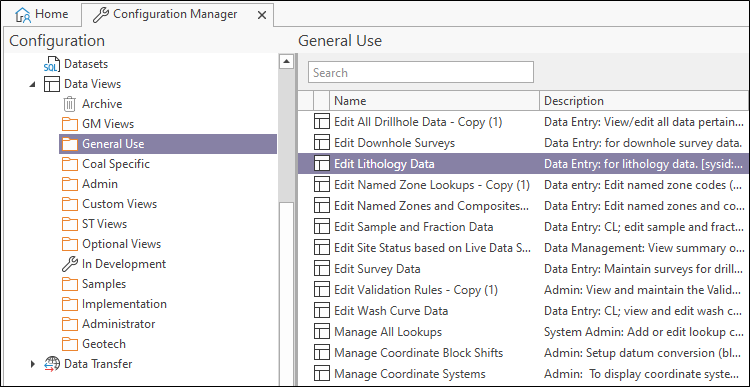The image size is (750, 387).
Task: Click the Edit Survey Data description cell
Action: 645,269
